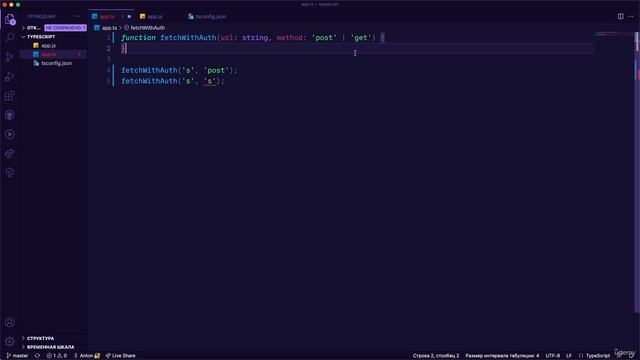The height and width of the screenshot is (360, 640).
Task: Open the Extensions view
Action: pyautogui.click(x=10, y=96)
